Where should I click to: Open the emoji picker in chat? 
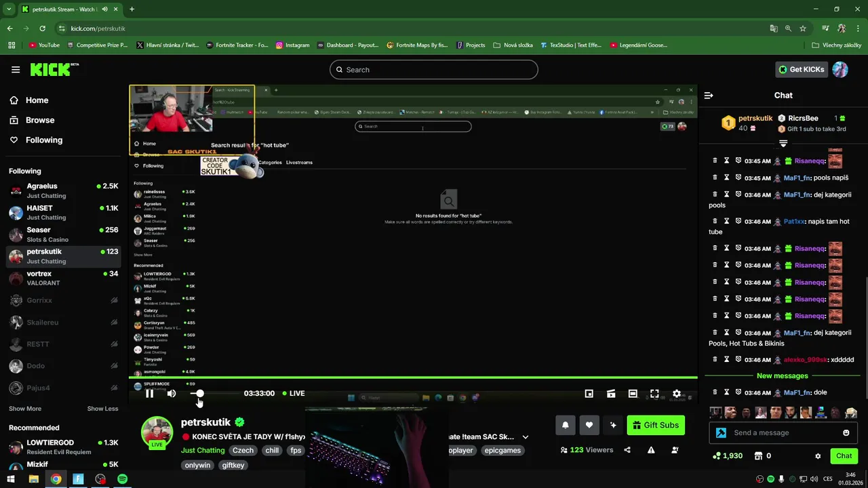(x=846, y=432)
